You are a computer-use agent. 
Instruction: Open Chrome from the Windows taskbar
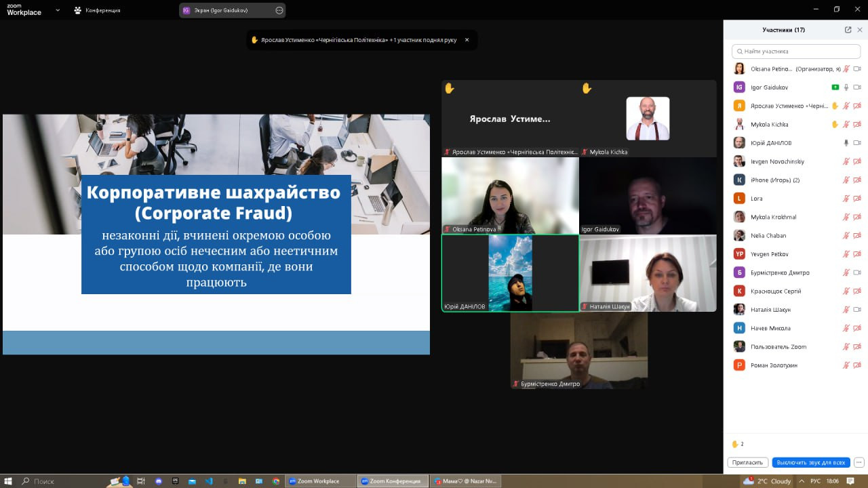pos(275,481)
